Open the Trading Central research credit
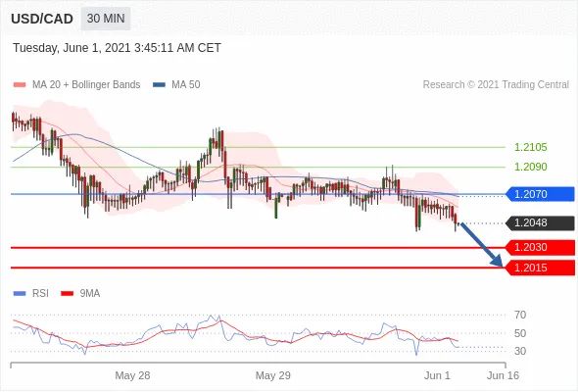This screenshot has height=392, width=578. pyautogui.click(x=496, y=85)
